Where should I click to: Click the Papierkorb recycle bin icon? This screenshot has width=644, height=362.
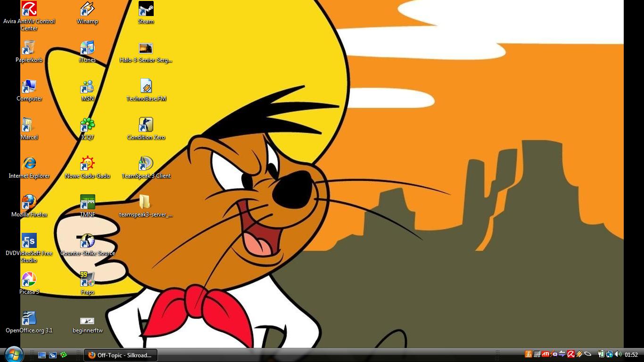29,48
